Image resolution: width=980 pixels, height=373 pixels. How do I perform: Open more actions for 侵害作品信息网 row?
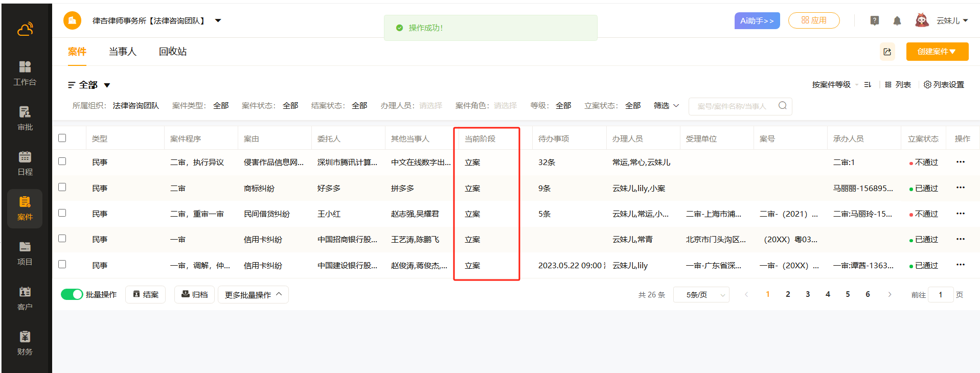pos(961,162)
